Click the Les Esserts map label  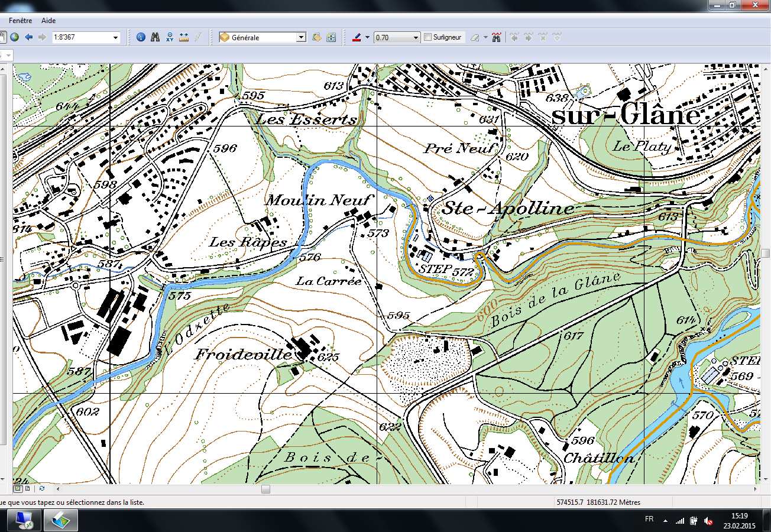coord(306,119)
